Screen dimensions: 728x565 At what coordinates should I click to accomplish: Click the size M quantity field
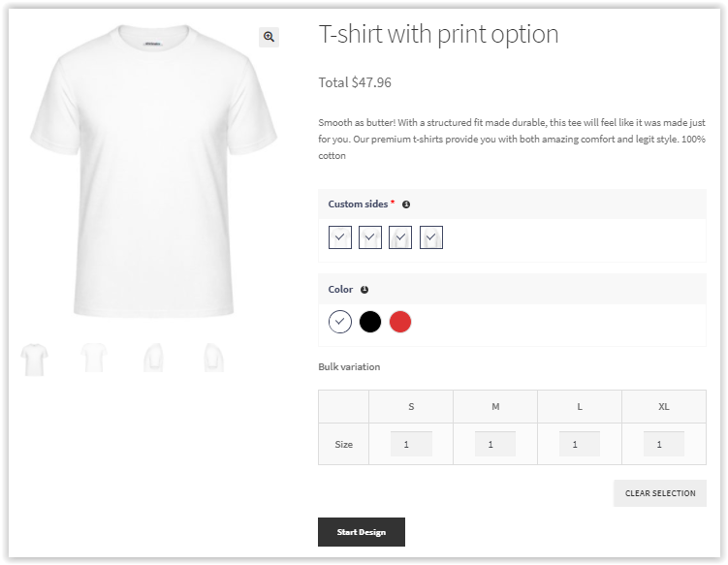tap(495, 445)
